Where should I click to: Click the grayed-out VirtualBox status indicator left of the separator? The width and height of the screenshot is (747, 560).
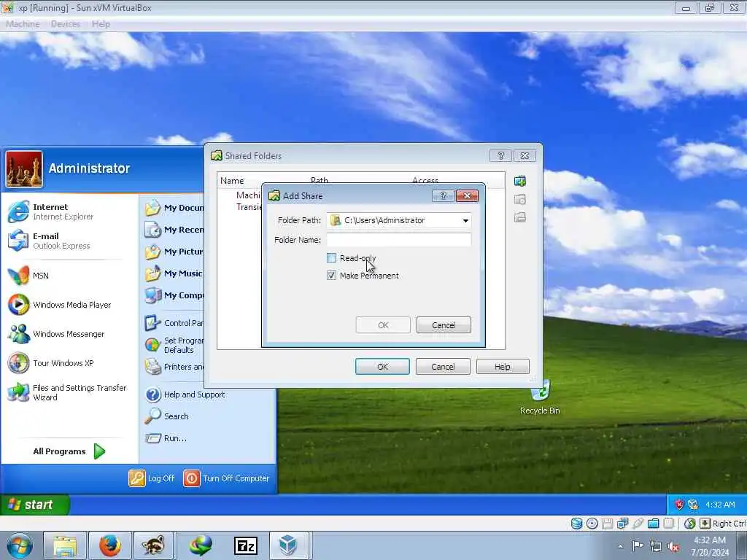pyautogui.click(x=668, y=524)
